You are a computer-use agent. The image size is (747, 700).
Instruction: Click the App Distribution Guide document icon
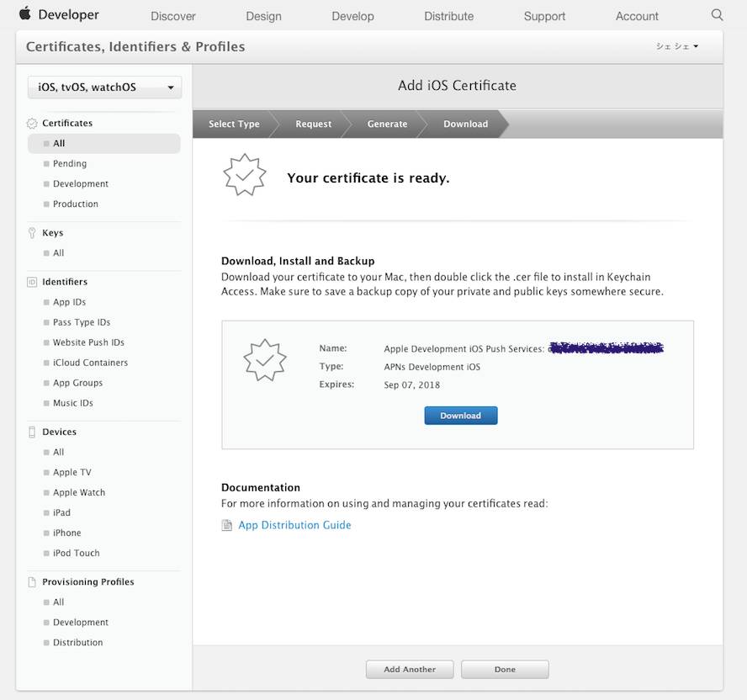pos(227,525)
